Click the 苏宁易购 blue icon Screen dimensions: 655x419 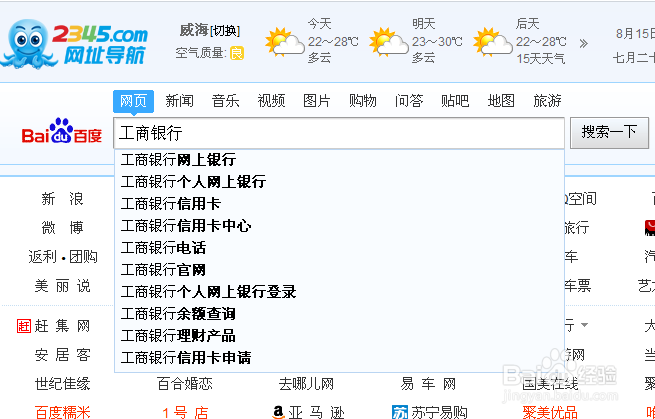399,413
